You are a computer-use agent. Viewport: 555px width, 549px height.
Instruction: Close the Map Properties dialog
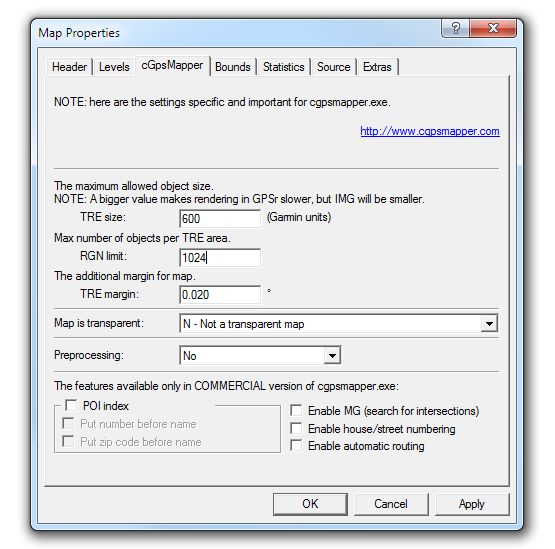(x=493, y=28)
